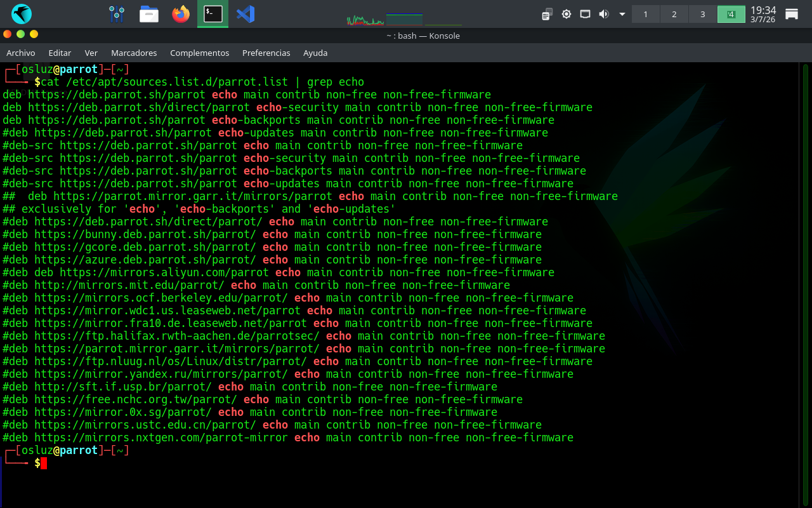
Task: Open the Parrot application launcher menu
Action: 22,13
